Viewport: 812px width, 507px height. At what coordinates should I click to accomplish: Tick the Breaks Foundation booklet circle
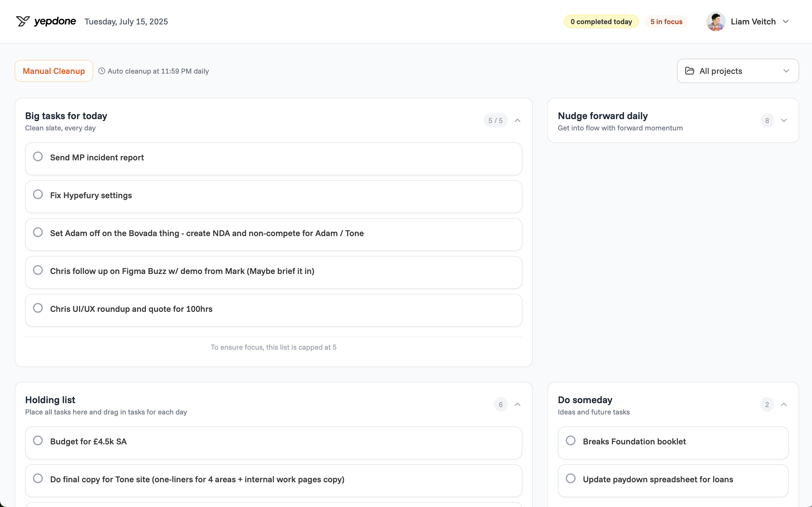571,441
